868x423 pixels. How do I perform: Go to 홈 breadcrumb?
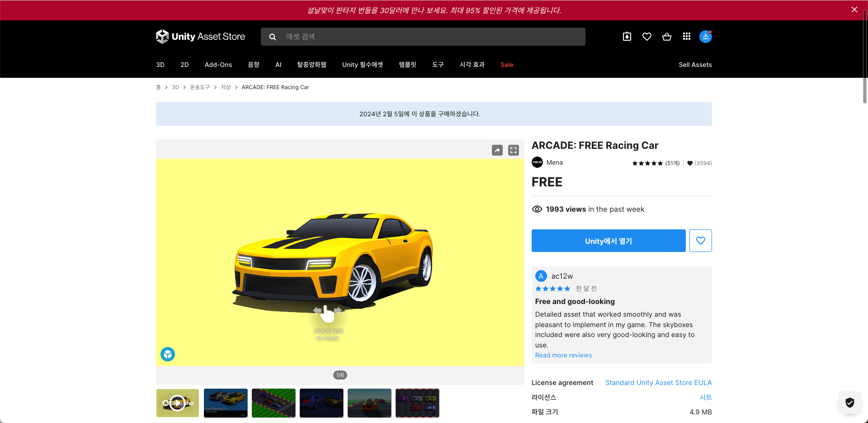pyautogui.click(x=158, y=87)
